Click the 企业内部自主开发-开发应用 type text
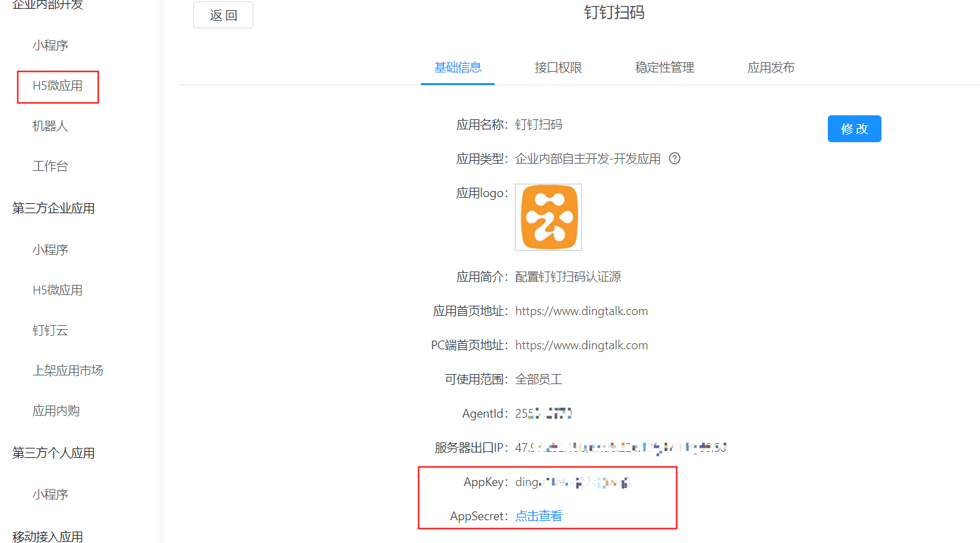This screenshot has height=543, width=980. pos(588,159)
